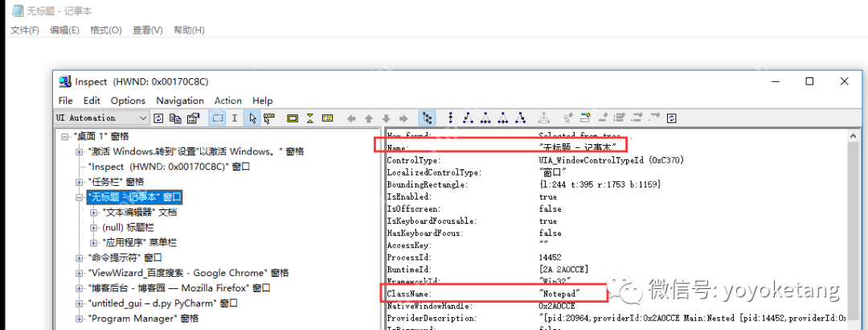Image resolution: width=868 pixels, height=330 pixels.
Task: Select the "无标题 - 记事本" 窗口 tree item
Action: (x=135, y=197)
